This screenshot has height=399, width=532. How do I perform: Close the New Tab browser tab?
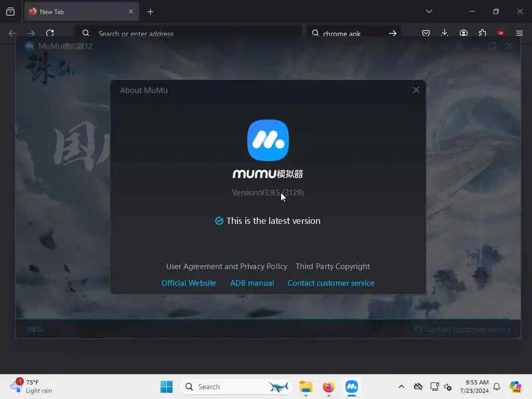coord(131,11)
